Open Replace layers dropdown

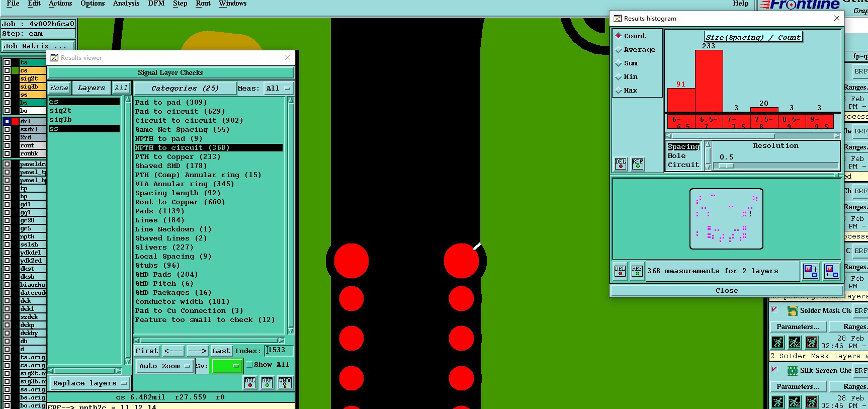click(89, 383)
